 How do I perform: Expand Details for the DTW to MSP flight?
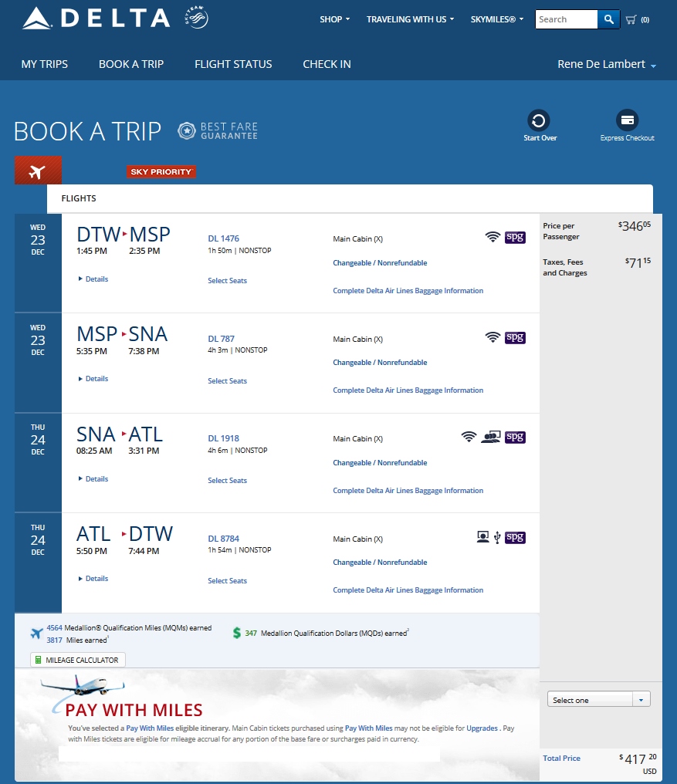(x=93, y=279)
